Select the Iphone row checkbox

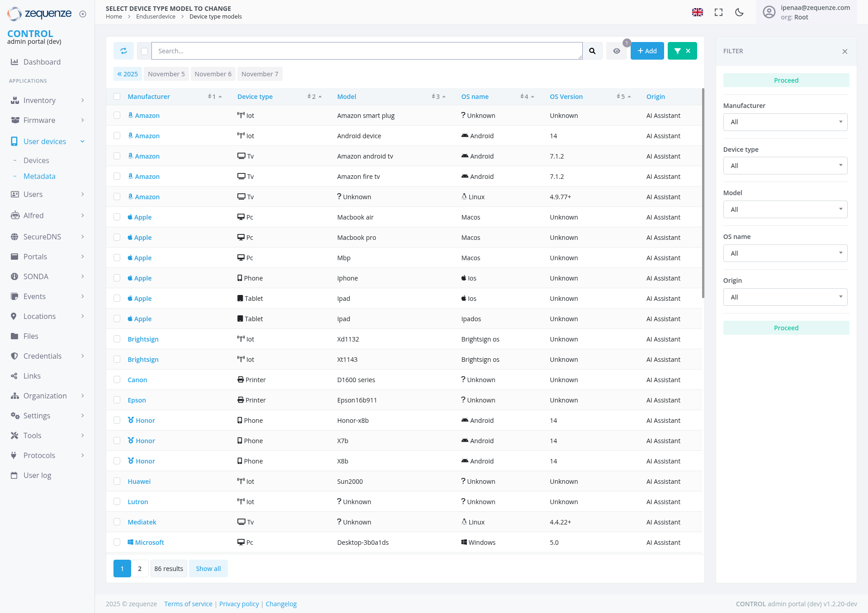[x=117, y=278]
